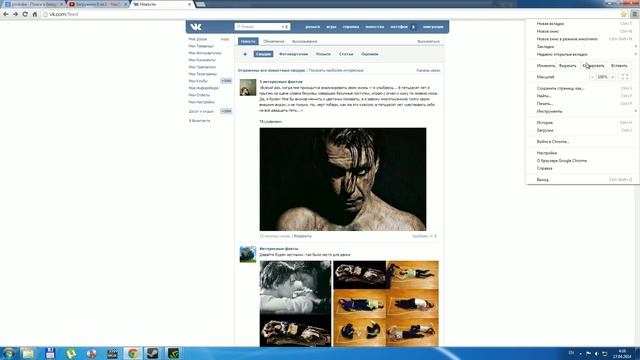
Task: Open a new tab with the new-tab button
Action: (x=200, y=4)
